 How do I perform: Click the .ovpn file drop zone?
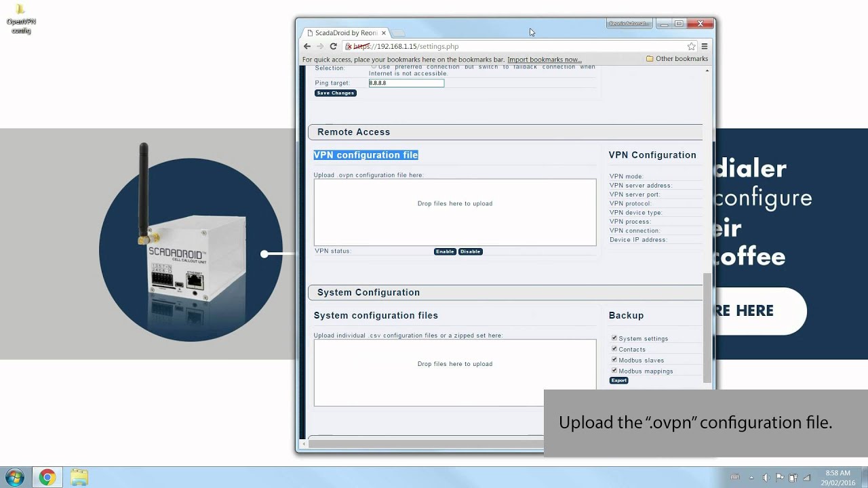tap(455, 212)
